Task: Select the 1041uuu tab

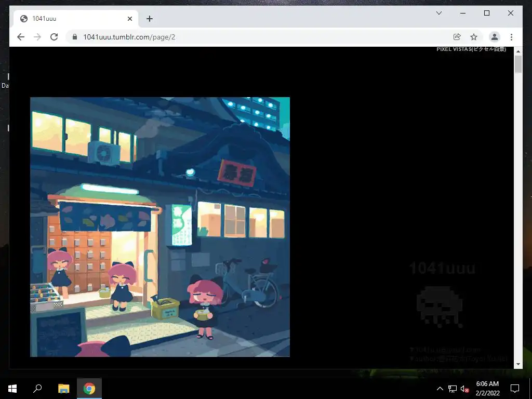Action: (x=76, y=19)
